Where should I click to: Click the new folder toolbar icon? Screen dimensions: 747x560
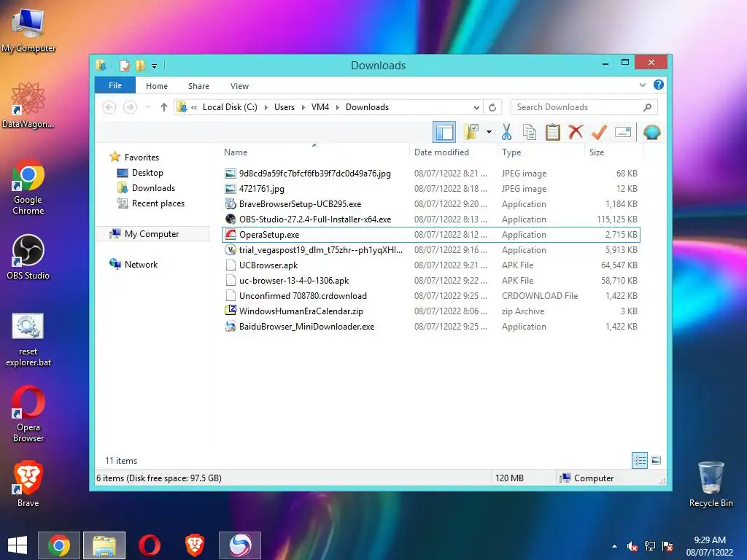(x=471, y=132)
